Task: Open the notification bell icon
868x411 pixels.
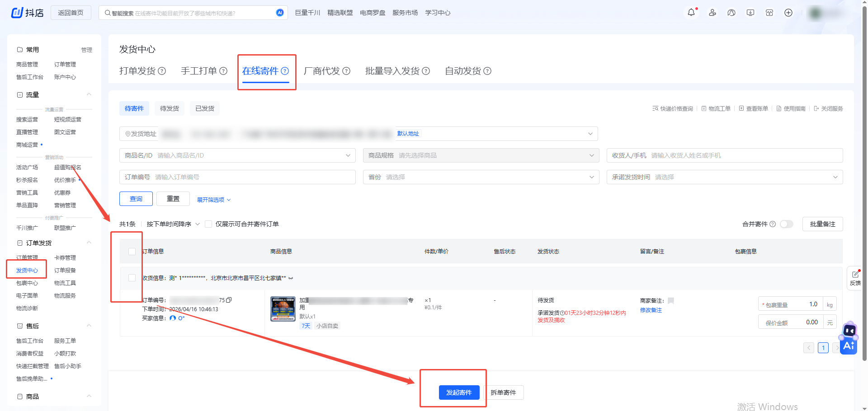Action: [x=691, y=13]
